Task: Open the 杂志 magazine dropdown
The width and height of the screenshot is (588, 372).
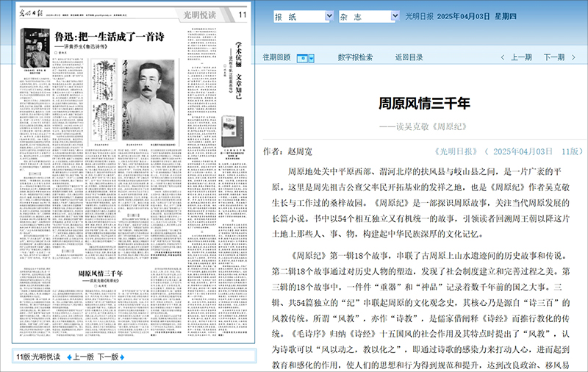Action: tap(369, 16)
